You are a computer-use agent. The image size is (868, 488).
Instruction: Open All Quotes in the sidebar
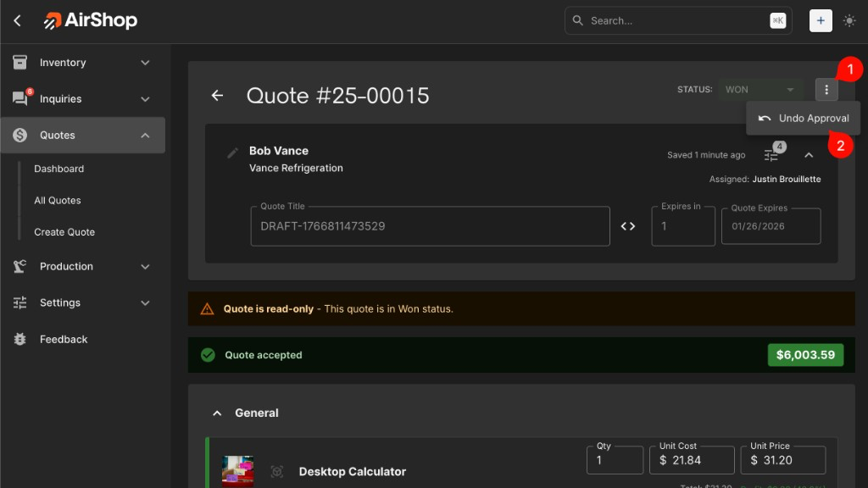(x=58, y=201)
